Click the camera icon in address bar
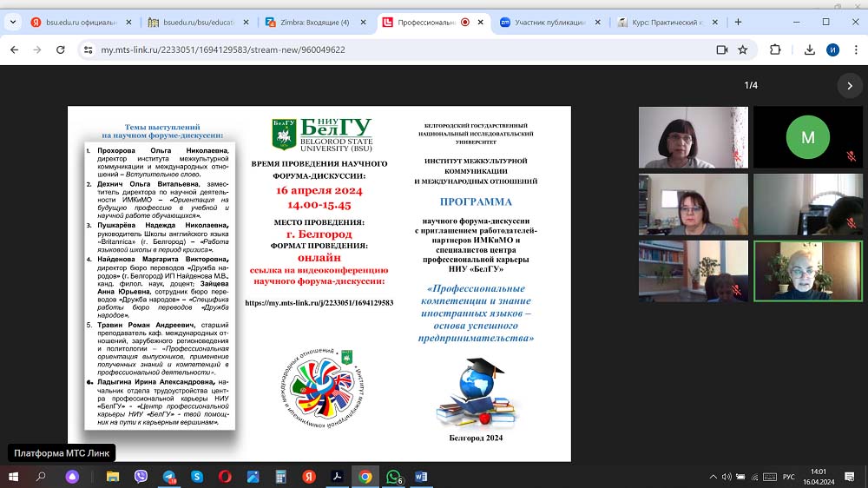Screen dimensions: 868x488 (x=721, y=50)
